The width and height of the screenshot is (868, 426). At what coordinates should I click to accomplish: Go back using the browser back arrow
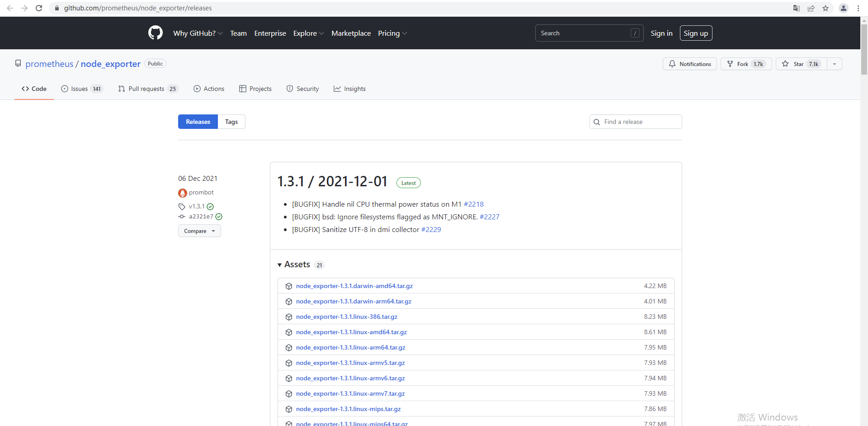pos(10,8)
